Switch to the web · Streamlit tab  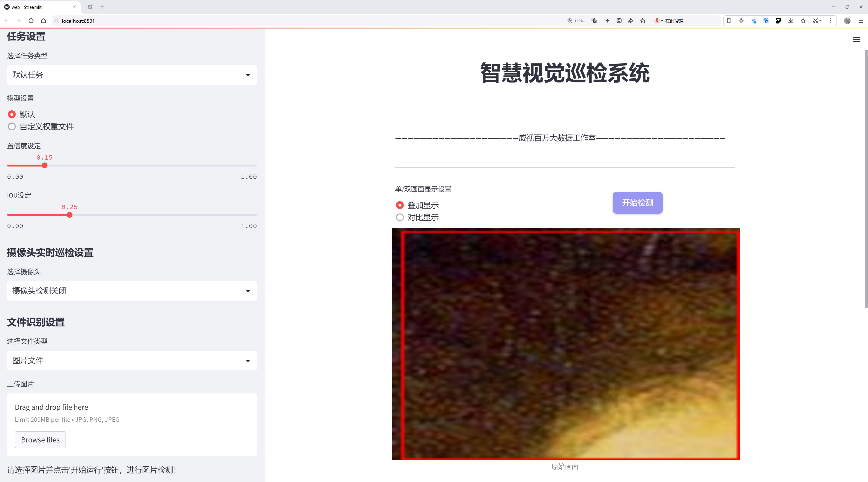click(x=40, y=7)
